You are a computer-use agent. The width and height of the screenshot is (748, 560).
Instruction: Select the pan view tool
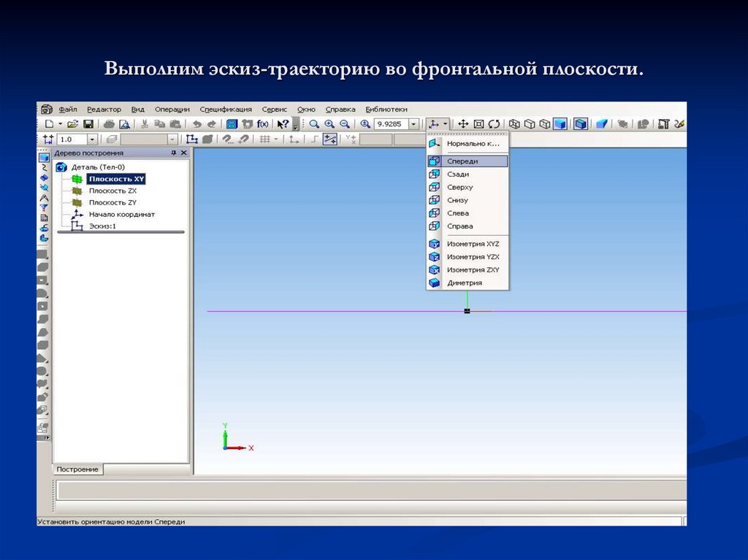coord(465,123)
